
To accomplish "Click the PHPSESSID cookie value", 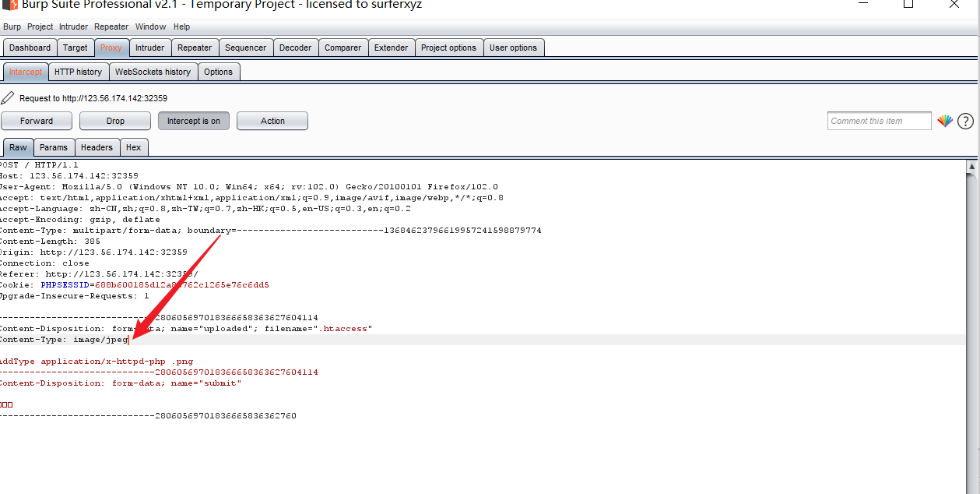I will point(181,285).
